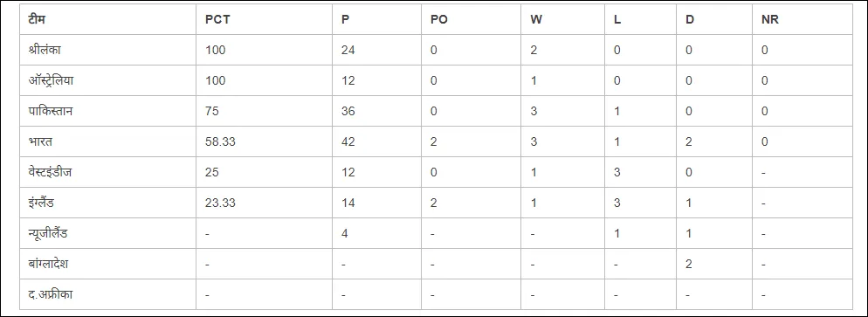Select the पाकिस्तान row label
Screen dimensions: 868x317
108,111
